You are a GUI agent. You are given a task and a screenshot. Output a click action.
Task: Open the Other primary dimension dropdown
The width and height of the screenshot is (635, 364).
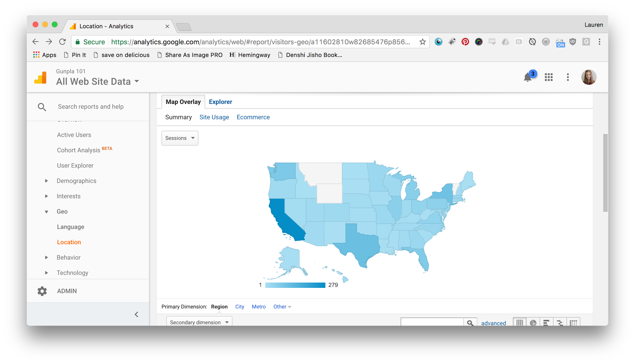(x=282, y=307)
